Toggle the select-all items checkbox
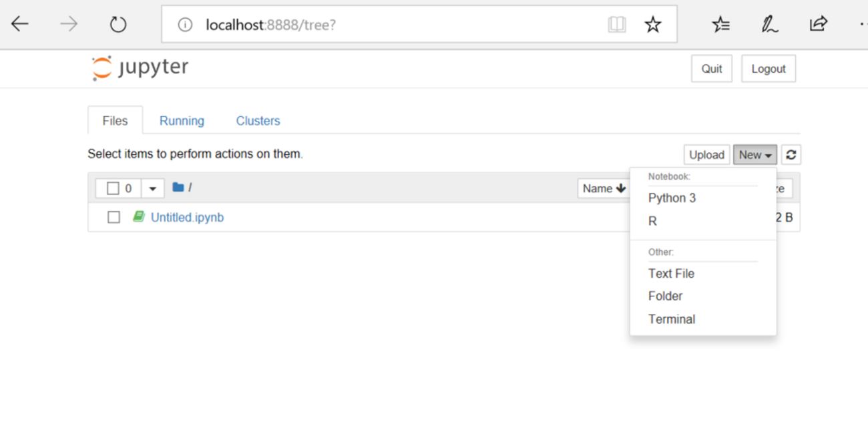Viewport: 868px width, 444px height. [113, 188]
